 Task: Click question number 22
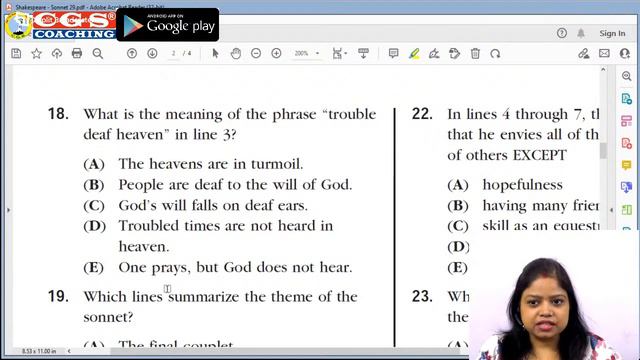pos(422,114)
